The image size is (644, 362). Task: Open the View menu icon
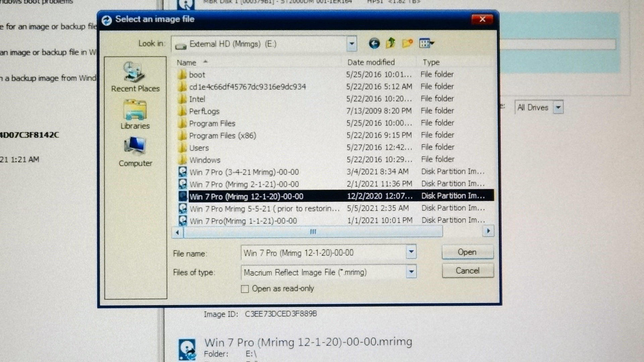coord(426,44)
